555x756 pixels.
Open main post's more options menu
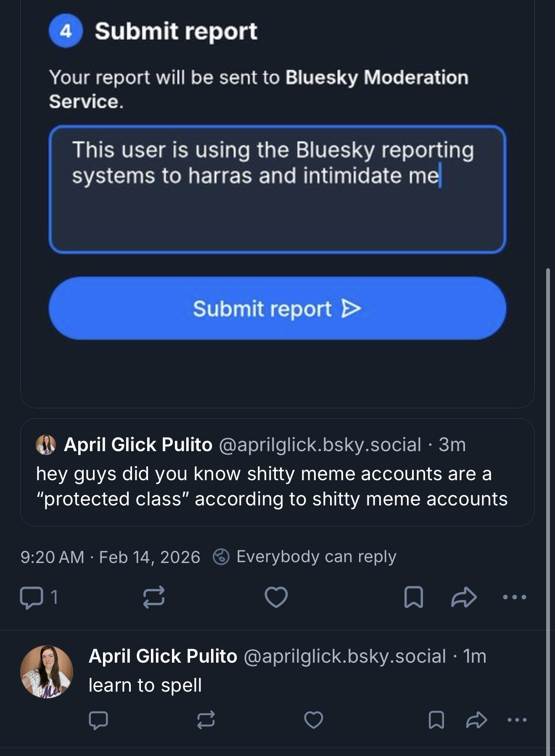click(514, 597)
